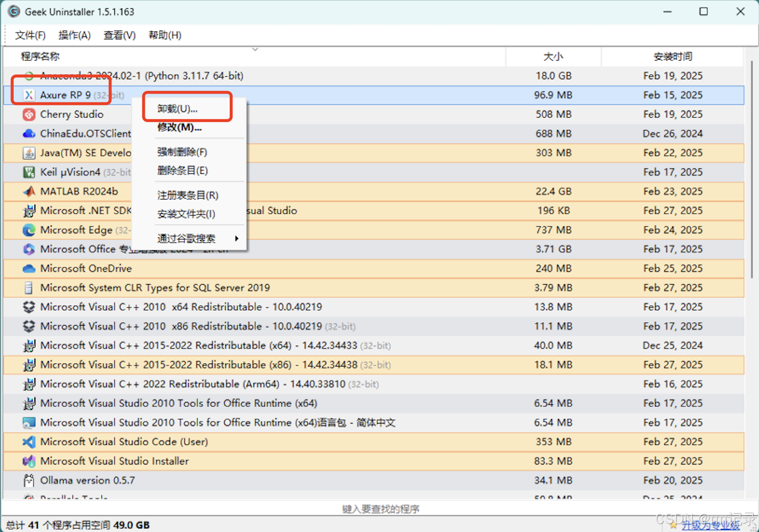
Task: Click the Office Runtime (x64) tools icon
Action: click(29, 403)
